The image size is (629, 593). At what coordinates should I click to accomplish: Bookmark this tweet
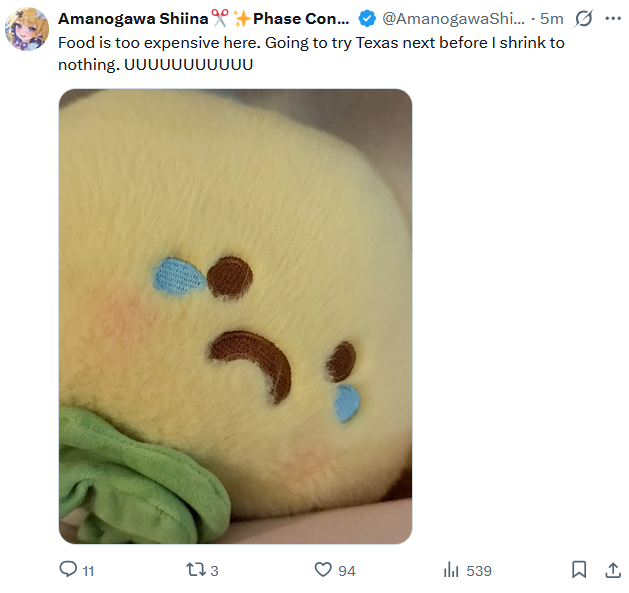(579, 570)
